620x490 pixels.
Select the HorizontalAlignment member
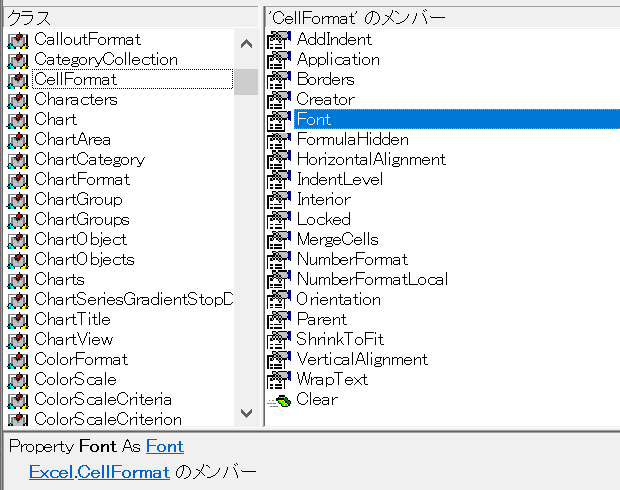tap(371, 159)
